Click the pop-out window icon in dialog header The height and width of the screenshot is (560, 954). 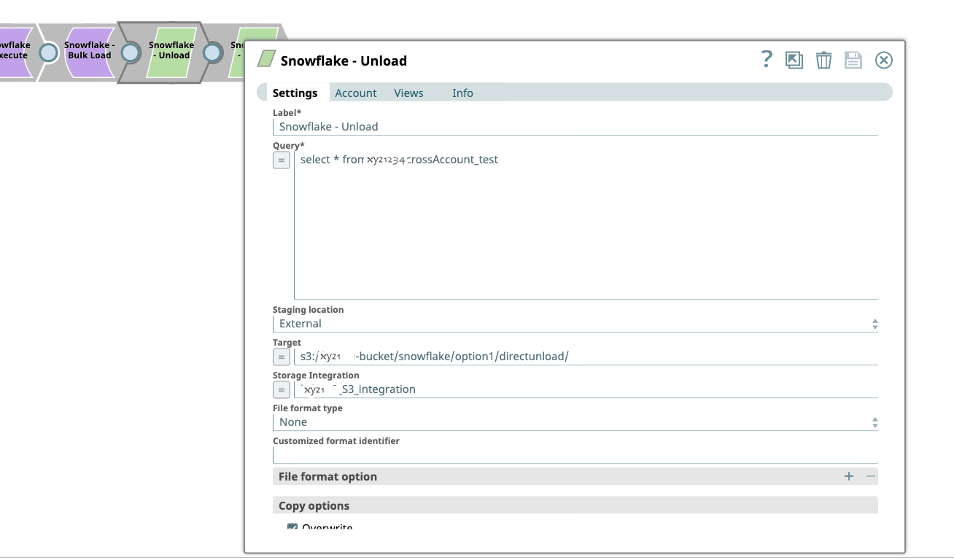click(x=794, y=60)
